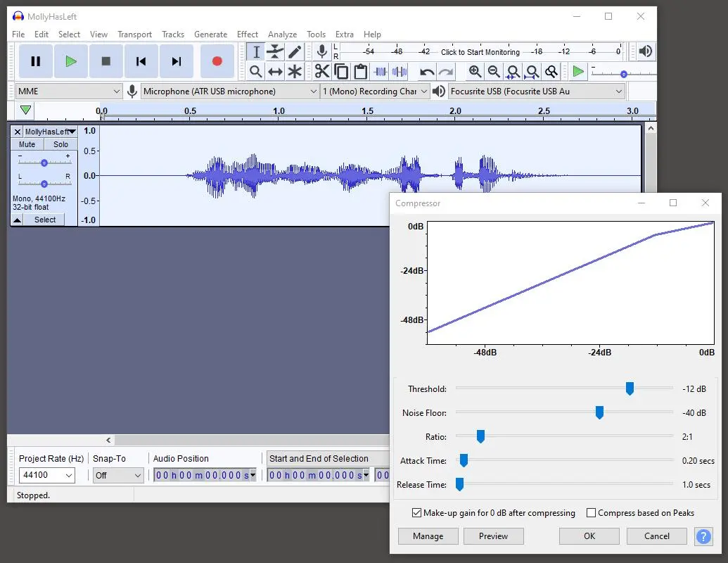Click the track Select button
This screenshot has width=728, height=563.
pos(45,220)
